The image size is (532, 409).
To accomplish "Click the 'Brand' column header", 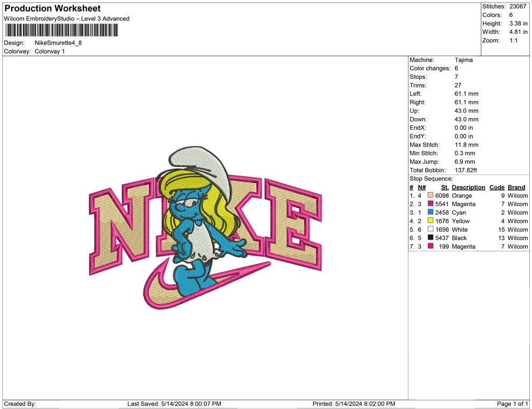I will [x=516, y=187].
